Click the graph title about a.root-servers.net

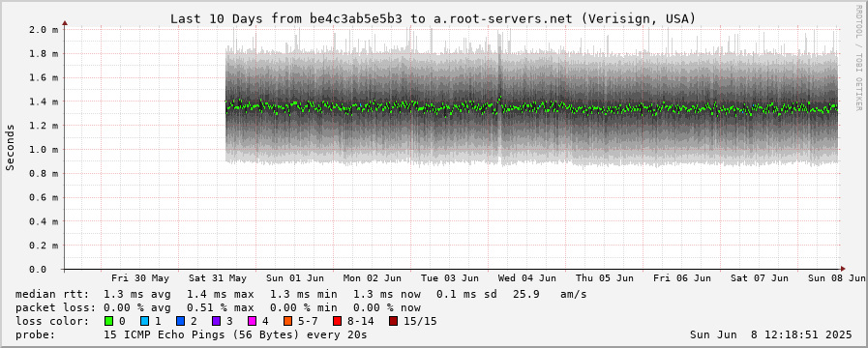point(433,18)
